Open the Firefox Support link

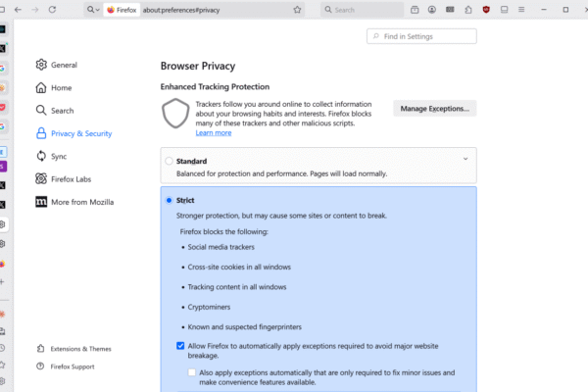(66, 367)
